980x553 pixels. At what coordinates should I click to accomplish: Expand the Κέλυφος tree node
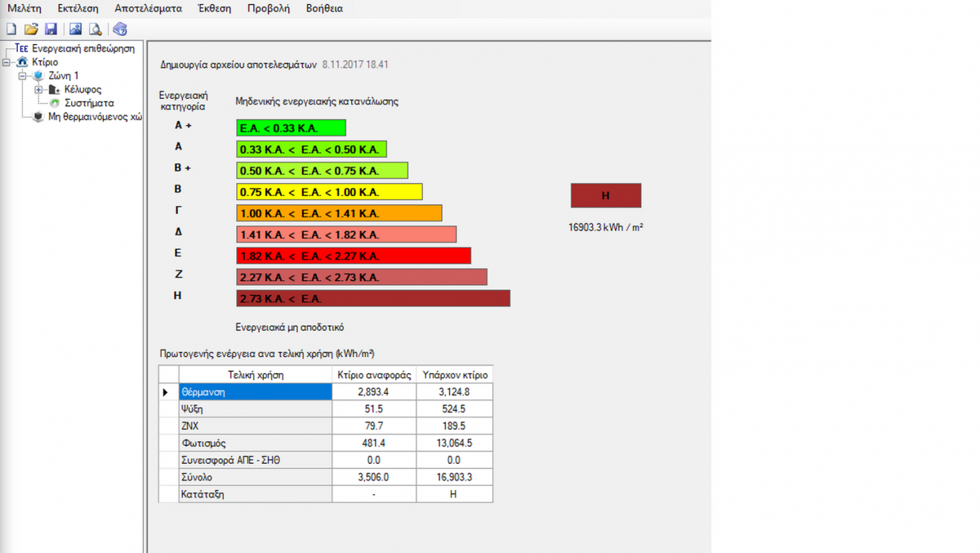[x=38, y=90]
